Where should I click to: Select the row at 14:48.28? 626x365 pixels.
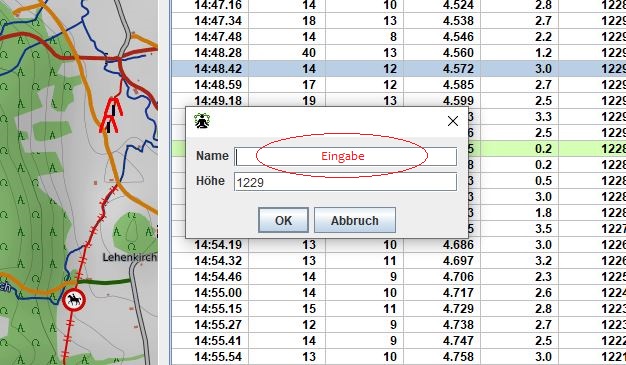pos(399,53)
